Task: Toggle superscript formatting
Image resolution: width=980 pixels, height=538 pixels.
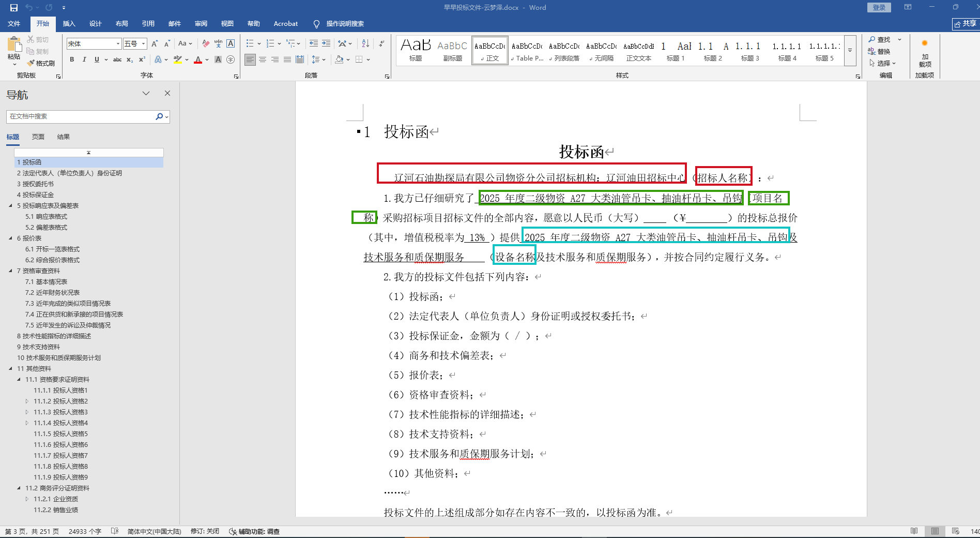Action: click(142, 59)
